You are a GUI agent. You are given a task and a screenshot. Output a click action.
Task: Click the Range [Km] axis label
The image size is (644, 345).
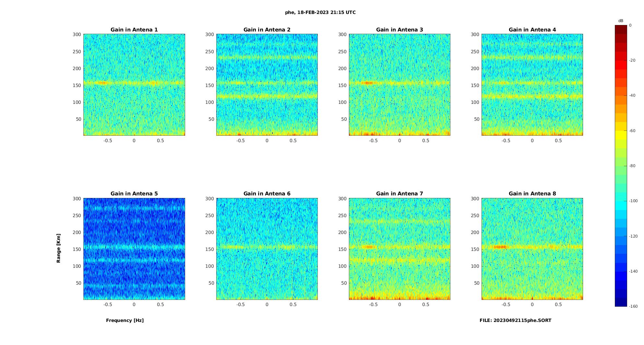(x=58, y=248)
